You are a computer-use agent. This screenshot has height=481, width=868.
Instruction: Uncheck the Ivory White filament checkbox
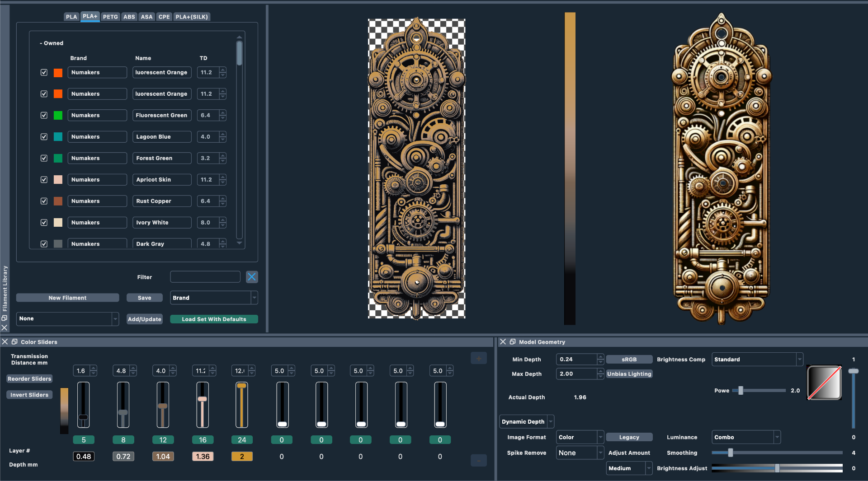pyautogui.click(x=44, y=223)
